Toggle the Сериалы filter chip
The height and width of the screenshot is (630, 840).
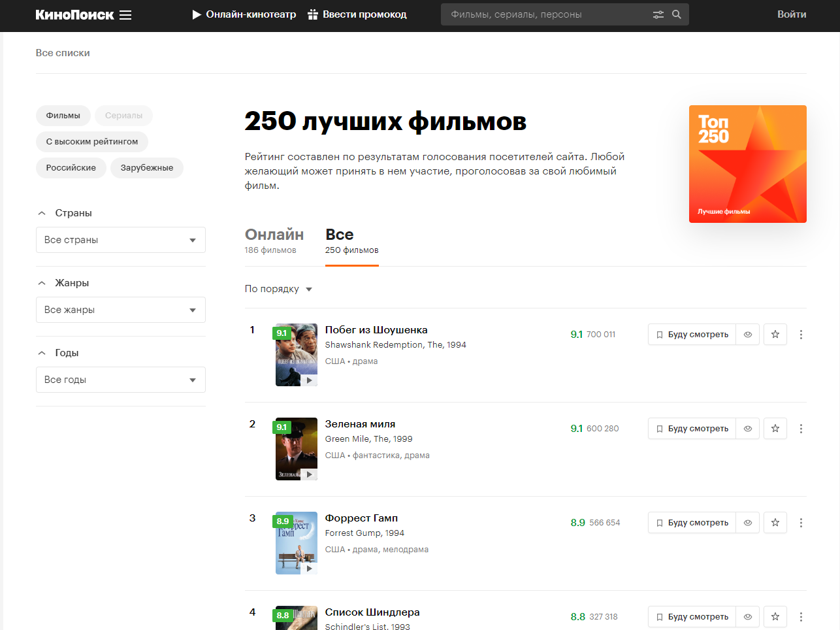[123, 116]
